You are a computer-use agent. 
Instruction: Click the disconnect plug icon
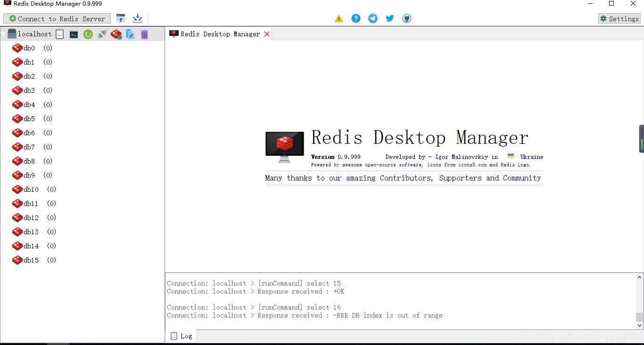coord(102,34)
